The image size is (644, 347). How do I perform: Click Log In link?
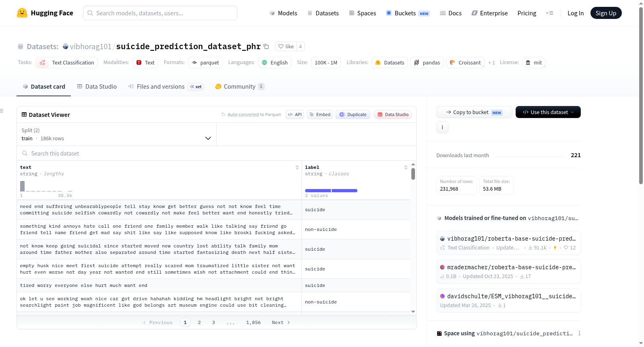[x=576, y=13]
